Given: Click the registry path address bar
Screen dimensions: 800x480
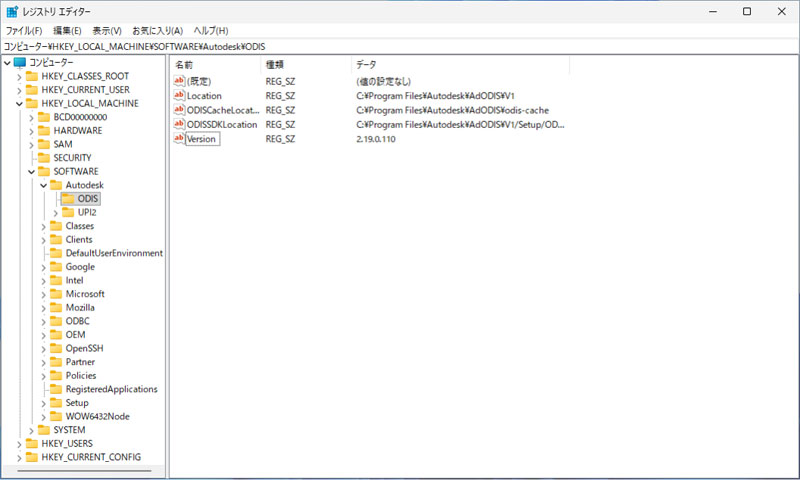Looking at the screenshot, I should point(400,46).
